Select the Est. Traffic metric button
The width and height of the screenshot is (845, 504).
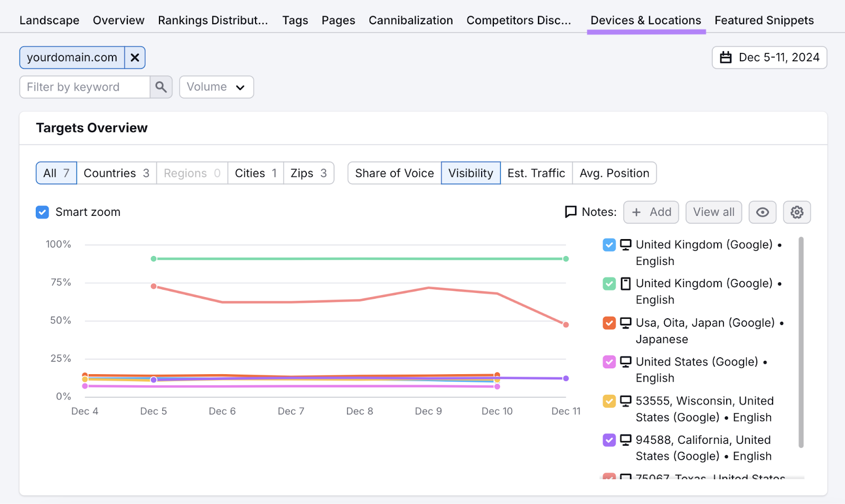click(536, 173)
